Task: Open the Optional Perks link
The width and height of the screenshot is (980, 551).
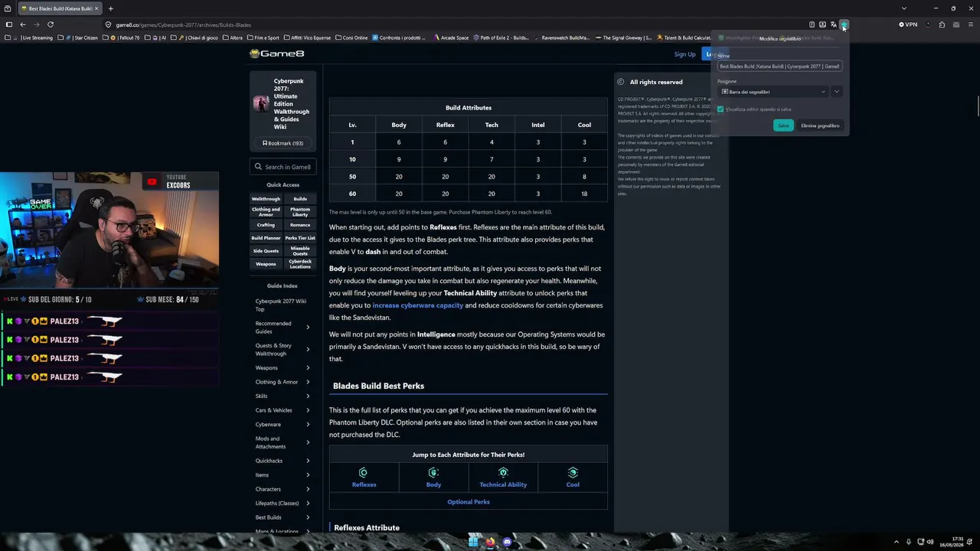Action: (469, 502)
